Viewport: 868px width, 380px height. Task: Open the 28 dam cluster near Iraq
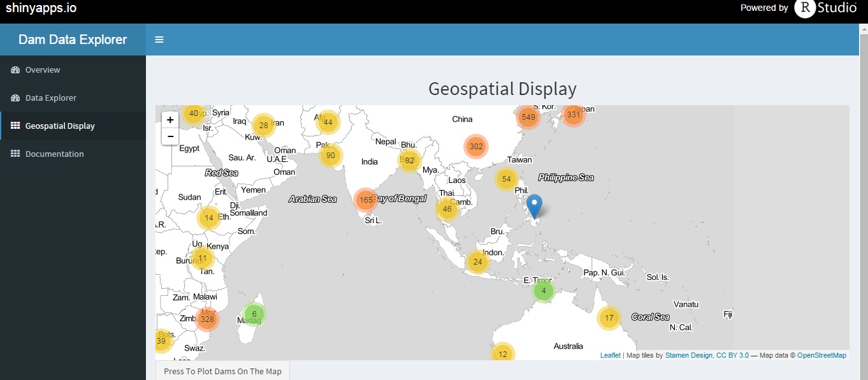point(263,125)
